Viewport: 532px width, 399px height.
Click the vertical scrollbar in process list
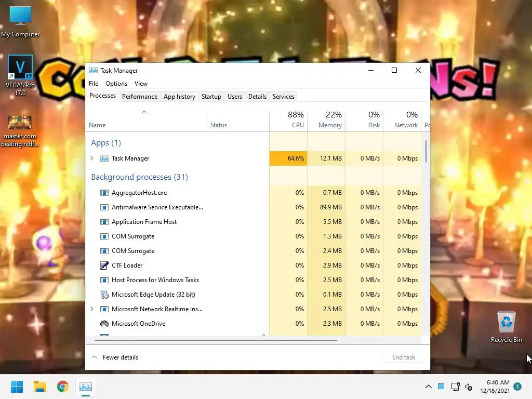(426, 151)
